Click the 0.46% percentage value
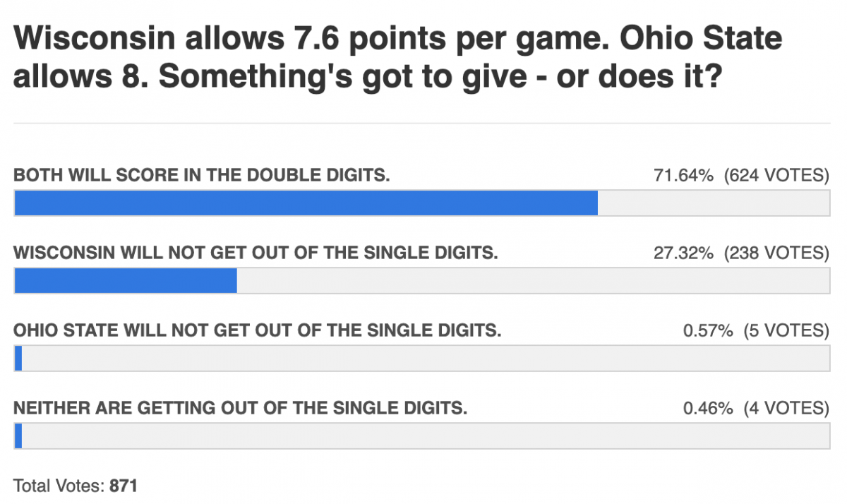The image size is (847, 504). (x=708, y=407)
